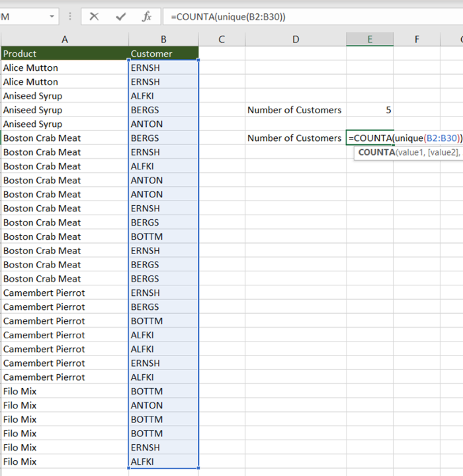463x476 pixels.
Task: Select the column B header
Action: [163, 39]
